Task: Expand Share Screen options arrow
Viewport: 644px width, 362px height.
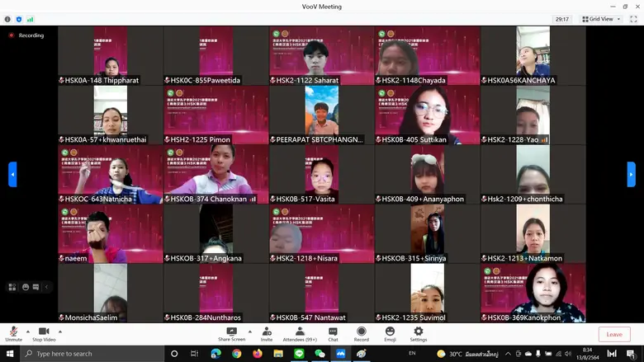Action: 248,331
